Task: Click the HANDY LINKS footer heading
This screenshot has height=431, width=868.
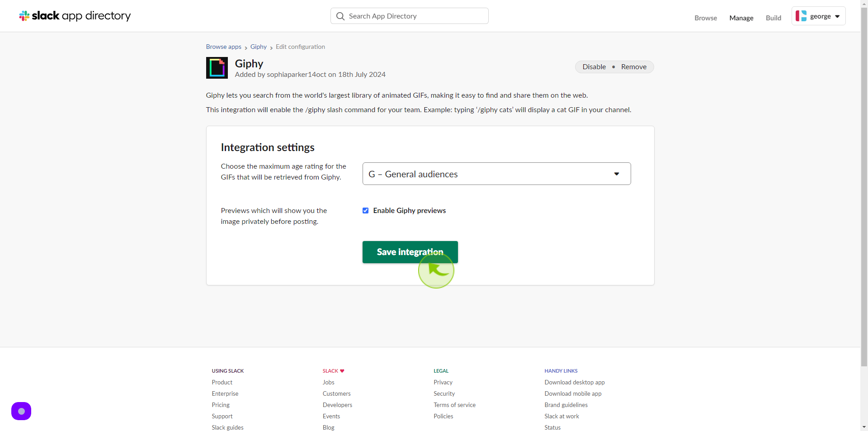Action: point(561,371)
